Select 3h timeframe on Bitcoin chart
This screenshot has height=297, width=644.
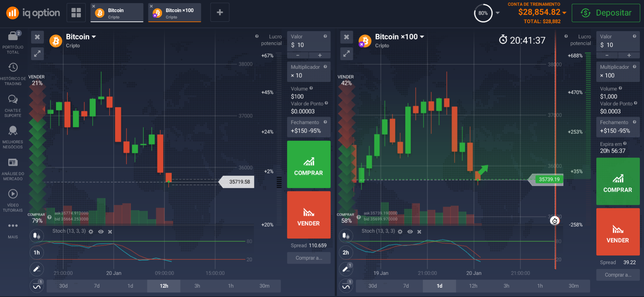pyautogui.click(x=197, y=286)
